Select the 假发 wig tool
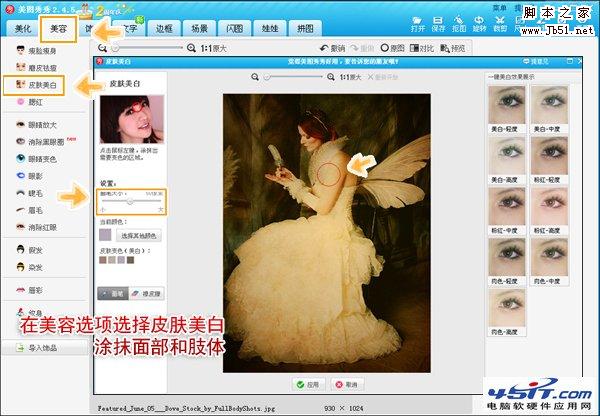Viewport: 600px width, 416px height. (x=30, y=250)
